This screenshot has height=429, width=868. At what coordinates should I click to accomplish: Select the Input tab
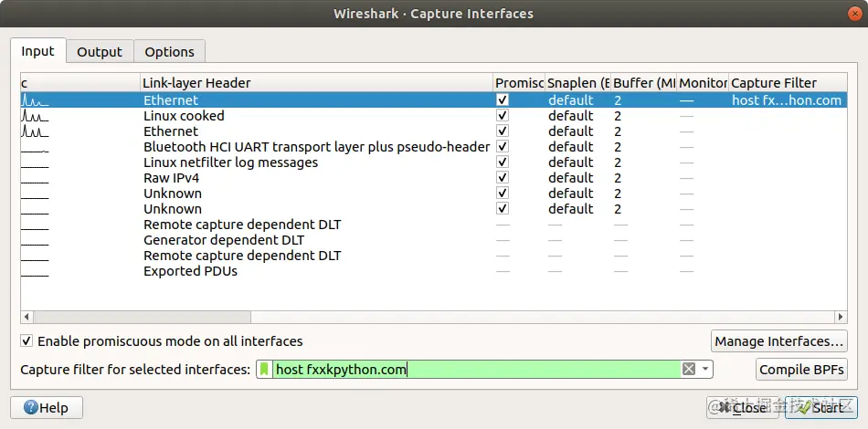click(x=37, y=51)
